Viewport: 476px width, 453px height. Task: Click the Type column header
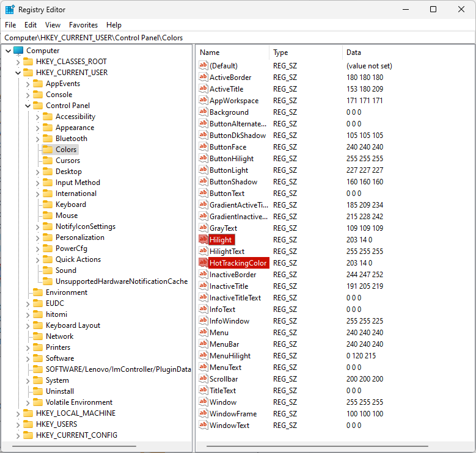(x=306, y=53)
